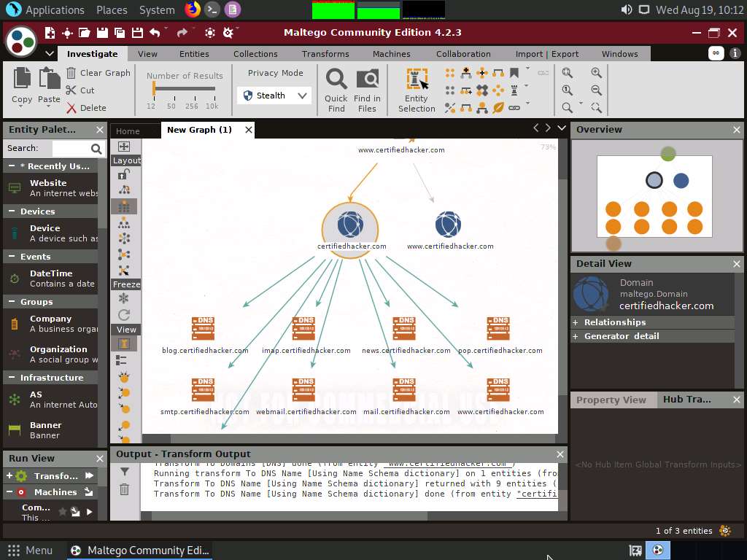The width and height of the screenshot is (747, 560).
Task: Click the New Graph icon in title toolbar
Action: [x=50, y=32]
